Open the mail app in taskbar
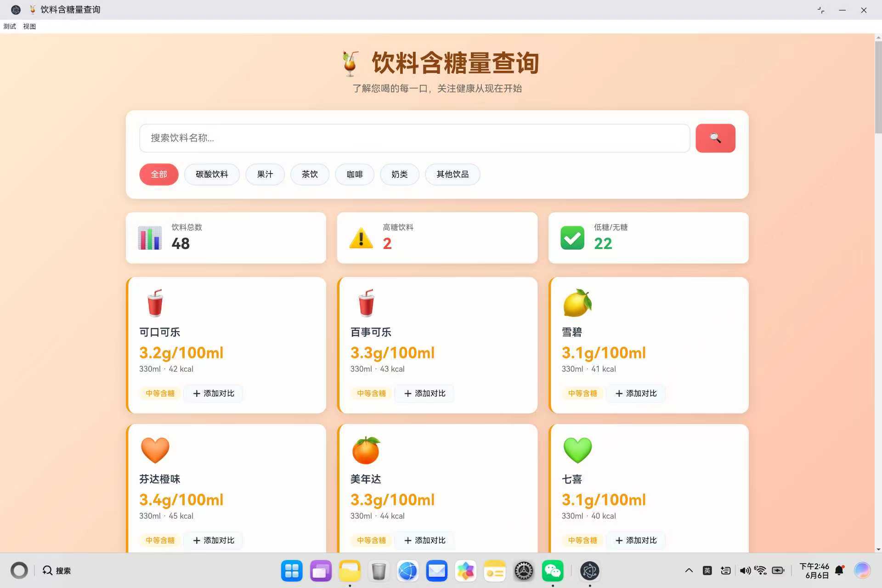Image resolution: width=882 pixels, height=588 pixels. coord(436,571)
